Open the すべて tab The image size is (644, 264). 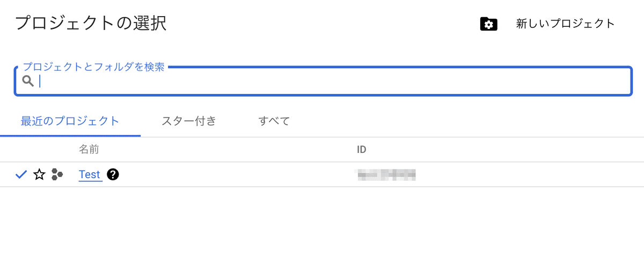274,121
